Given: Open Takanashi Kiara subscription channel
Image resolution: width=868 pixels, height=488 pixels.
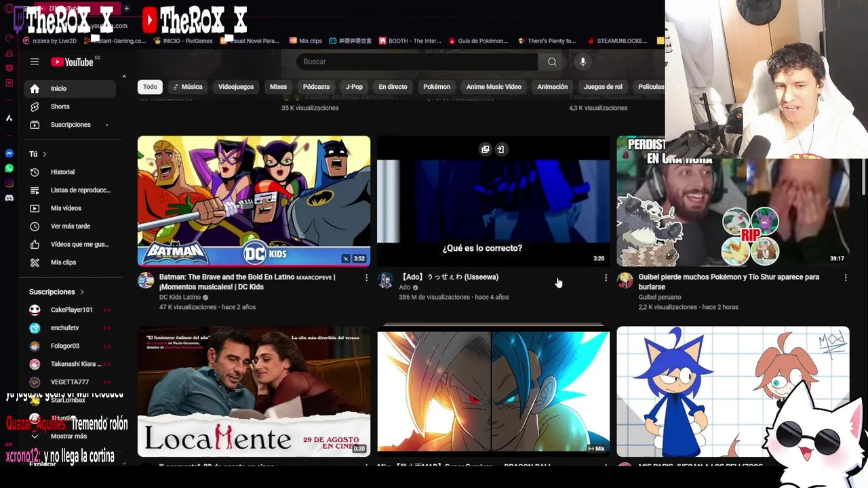Looking at the screenshot, I should [x=70, y=364].
